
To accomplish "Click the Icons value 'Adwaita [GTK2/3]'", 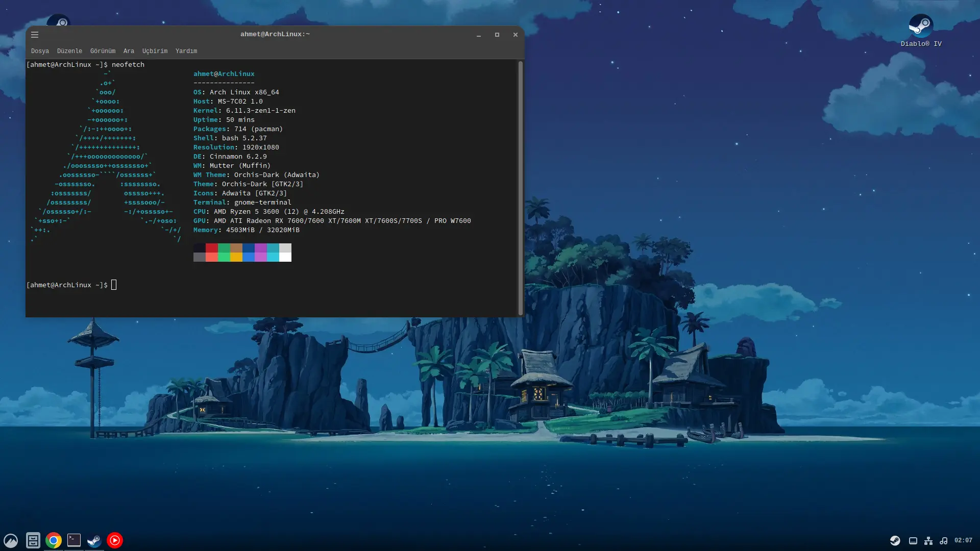I will click(254, 193).
